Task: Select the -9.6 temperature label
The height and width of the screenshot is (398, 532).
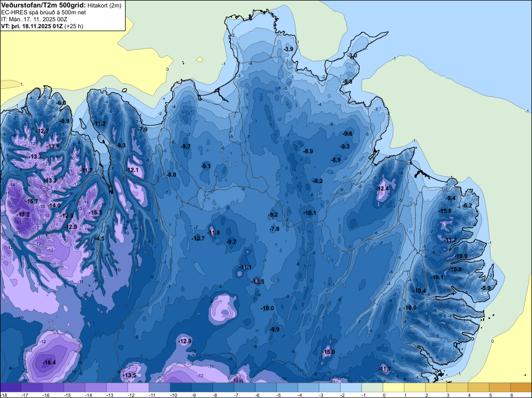Action: (x=347, y=134)
